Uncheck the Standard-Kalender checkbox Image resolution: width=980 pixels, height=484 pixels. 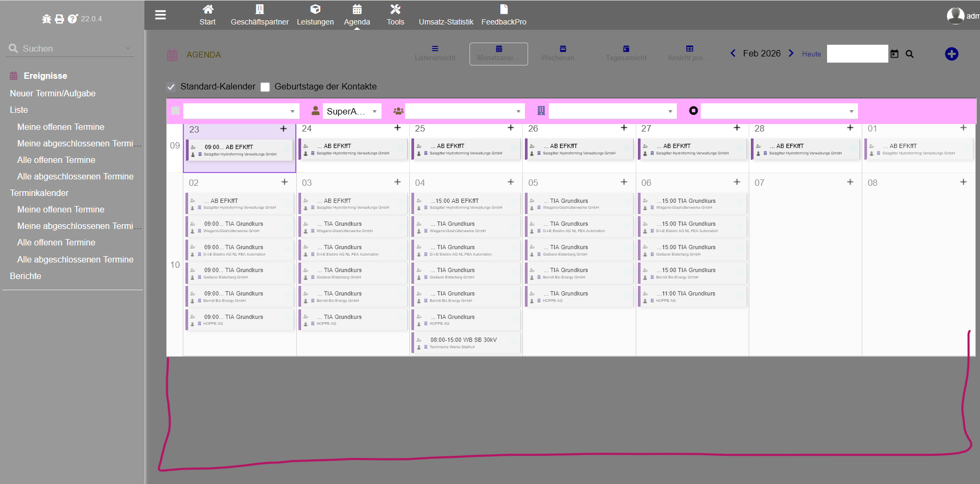point(171,87)
